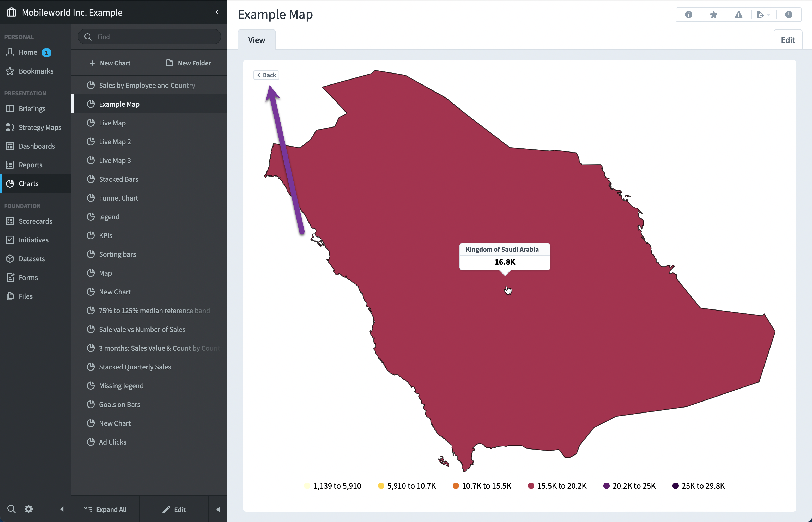Open Sale vale vs Number of Sales
Image resolution: width=812 pixels, height=522 pixels.
(149, 329)
